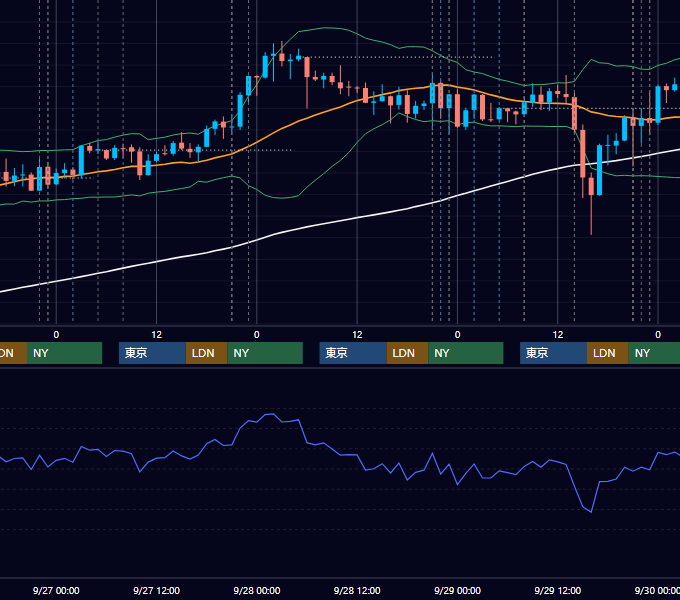Select the 東京 session block spanning 9/29 12:00
The height and width of the screenshot is (600, 680).
click(553, 353)
